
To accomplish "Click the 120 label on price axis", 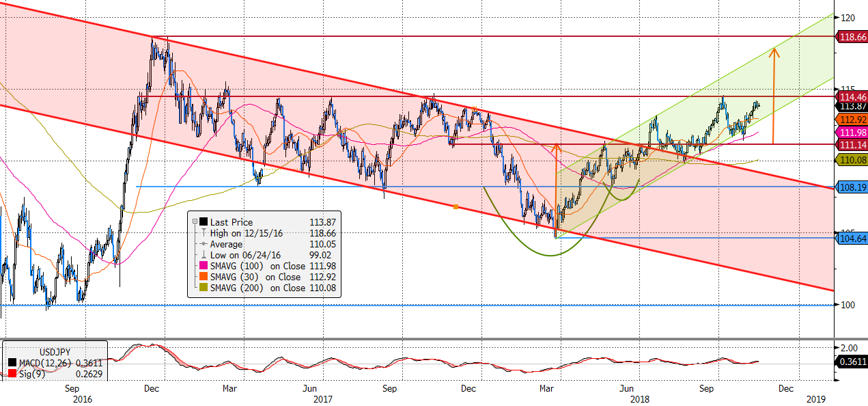I will point(849,18).
